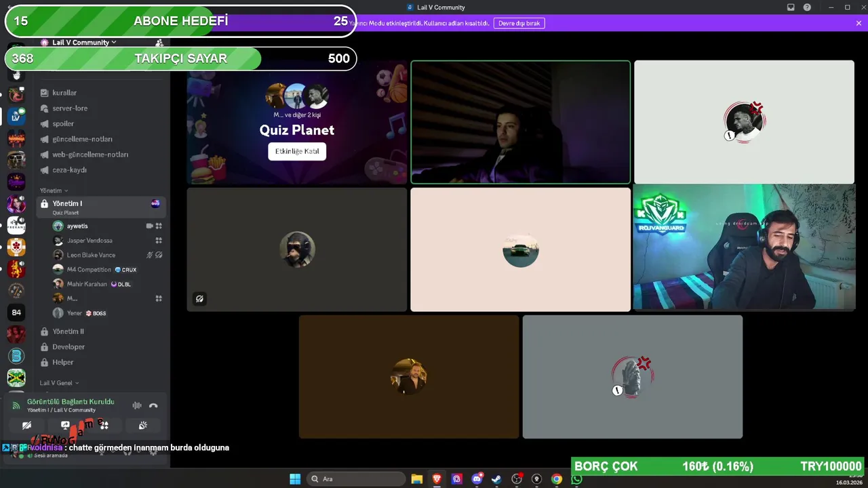Screen dimensions: 868x488
Task: Open Discord help icon in title bar
Action: point(807,7)
